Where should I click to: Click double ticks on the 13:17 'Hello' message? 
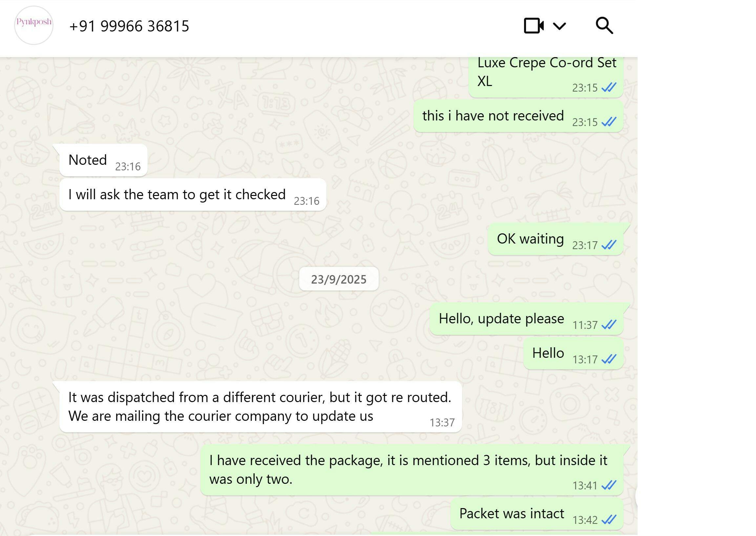coord(609,359)
